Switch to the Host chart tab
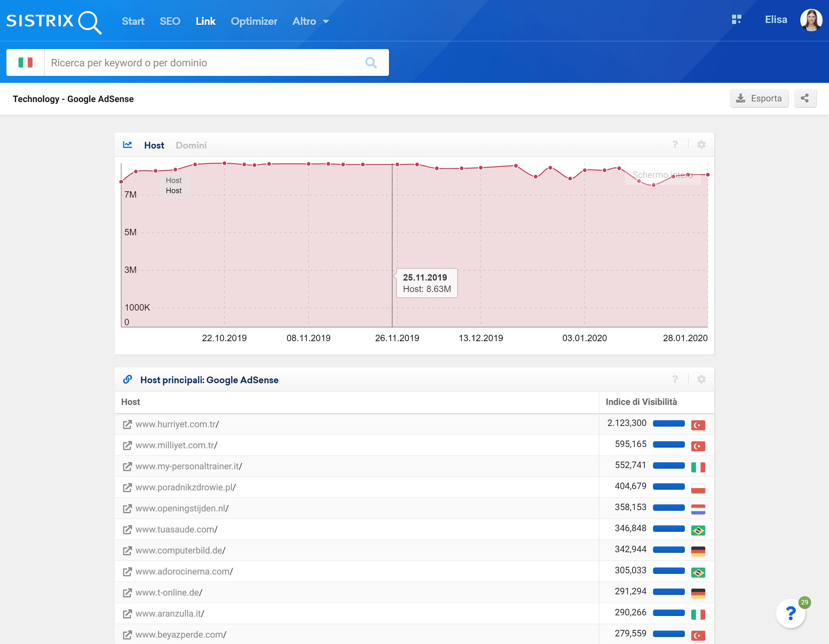Viewport: 829px width, 644px height. [x=154, y=145]
